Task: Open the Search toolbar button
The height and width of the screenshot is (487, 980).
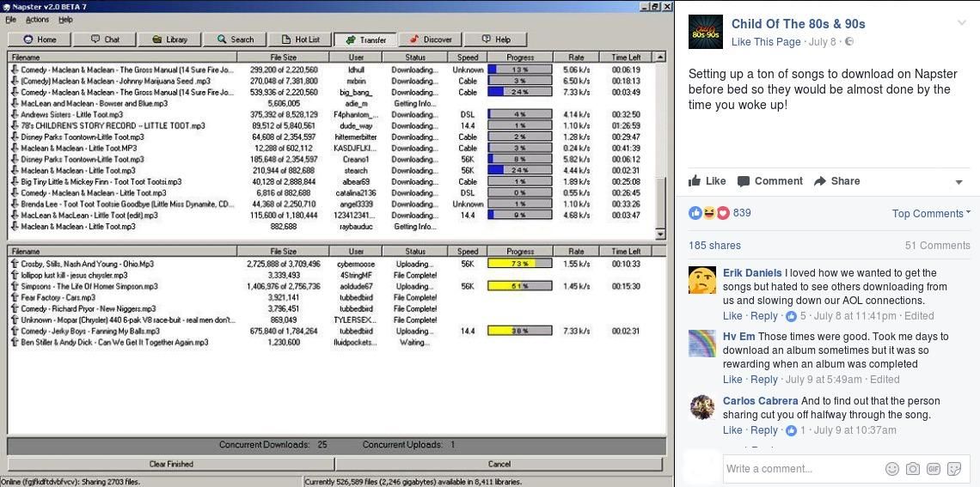Action: coord(234,40)
